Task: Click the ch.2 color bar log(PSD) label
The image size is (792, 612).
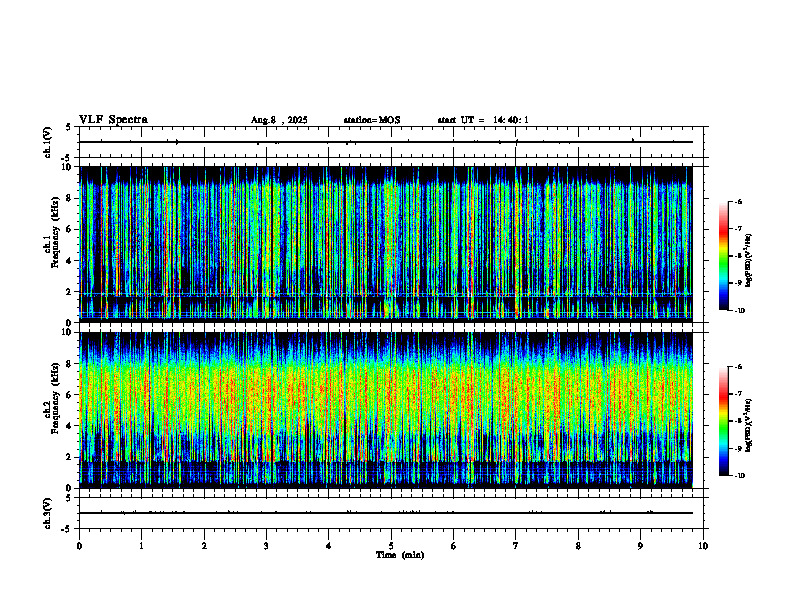Action: tap(749, 425)
